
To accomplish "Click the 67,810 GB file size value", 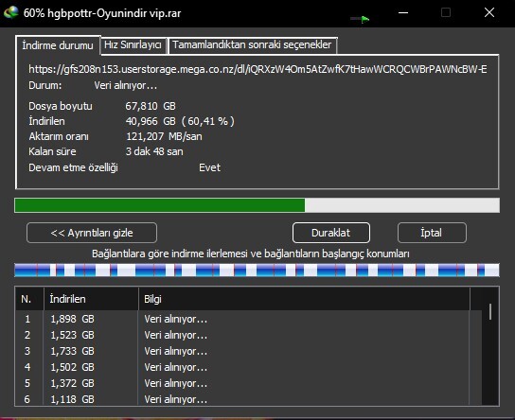I will pyautogui.click(x=151, y=106).
